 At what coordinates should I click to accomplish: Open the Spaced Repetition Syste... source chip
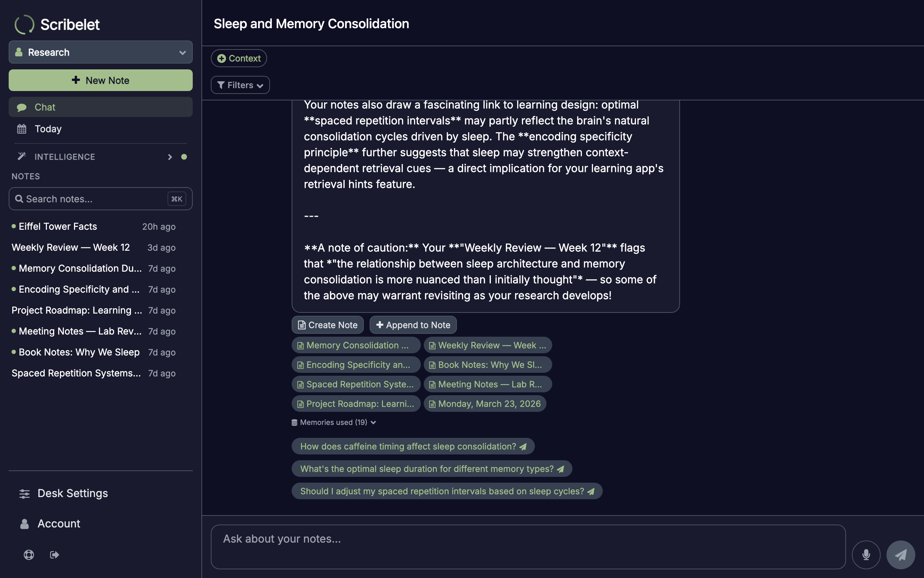(356, 384)
